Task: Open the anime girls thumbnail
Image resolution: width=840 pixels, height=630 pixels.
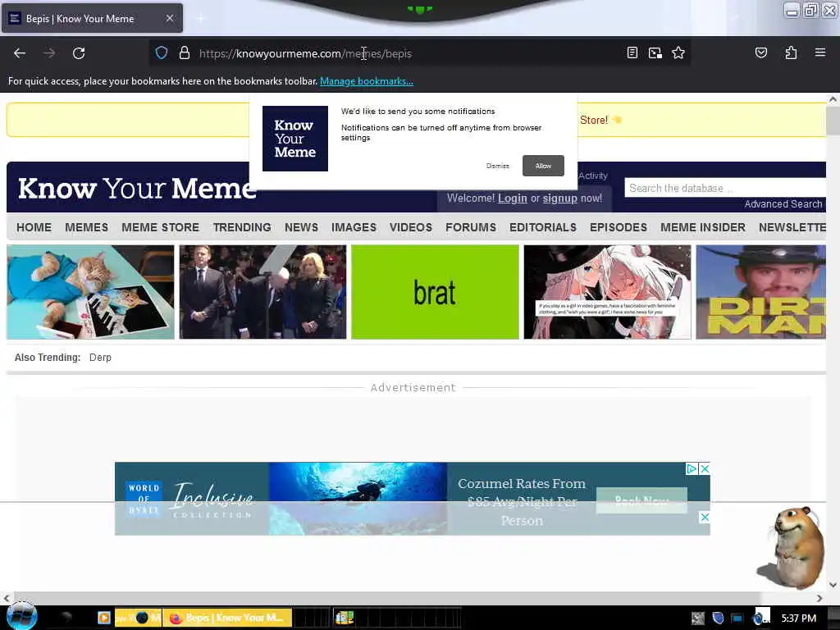Action: click(x=608, y=292)
